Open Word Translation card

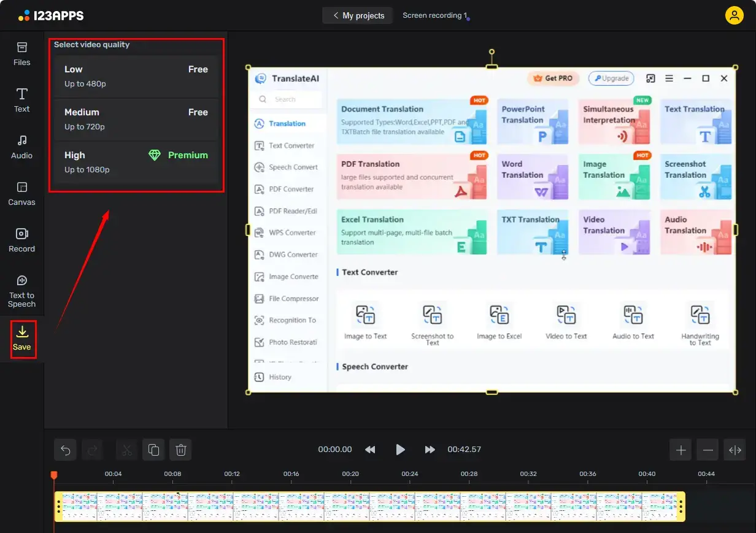[x=533, y=177]
